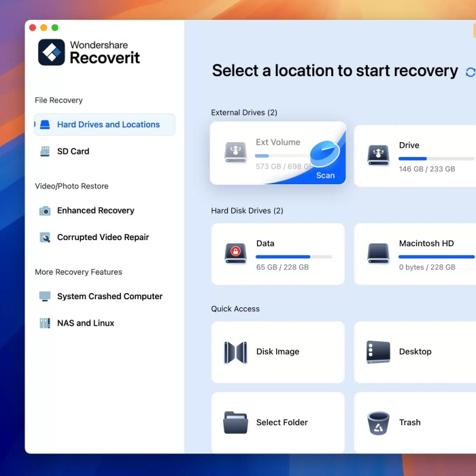Click the "0 bytes / 228 GB" text
476x476 pixels.
(x=427, y=267)
